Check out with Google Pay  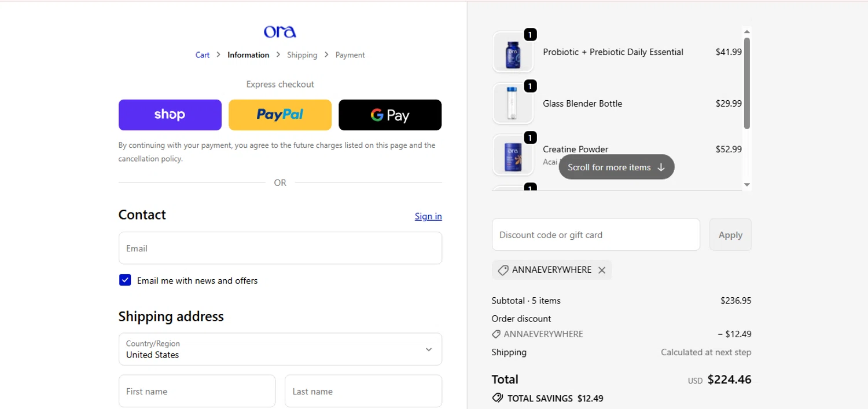click(x=390, y=115)
